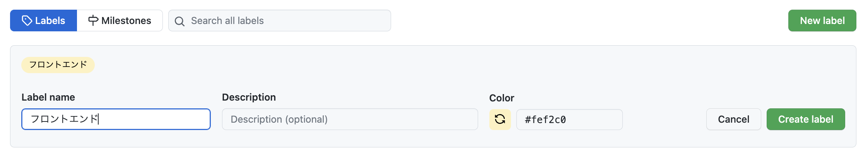Viewport: 868px width, 154px height.
Task: Open the Milestones tab
Action: coord(120,21)
